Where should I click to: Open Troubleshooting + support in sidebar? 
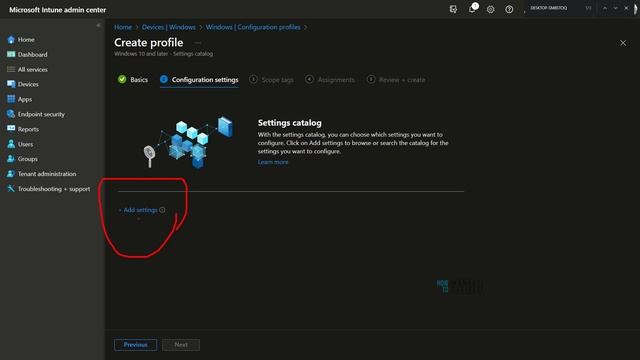point(54,189)
